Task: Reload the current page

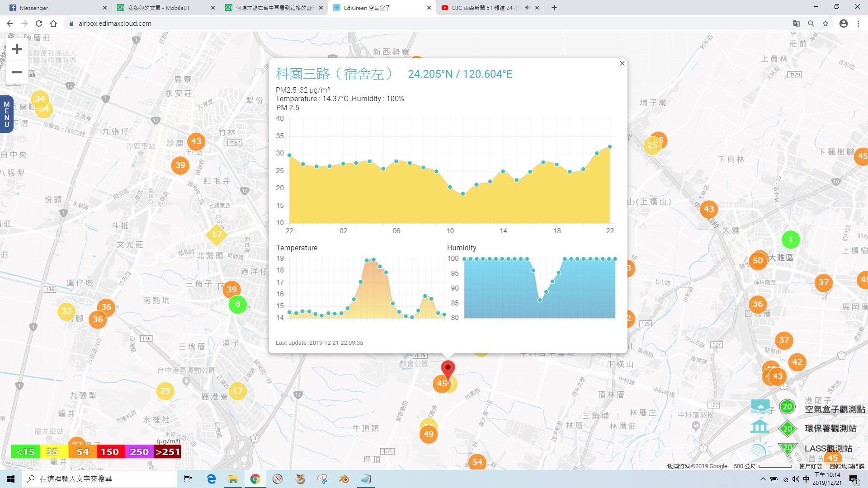Action: [x=39, y=23]
